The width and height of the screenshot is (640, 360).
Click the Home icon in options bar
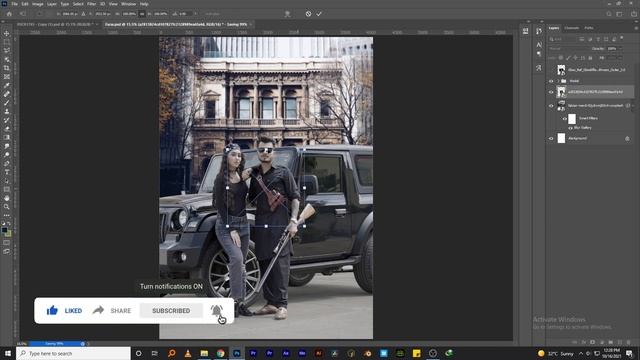tap(9, 14)
